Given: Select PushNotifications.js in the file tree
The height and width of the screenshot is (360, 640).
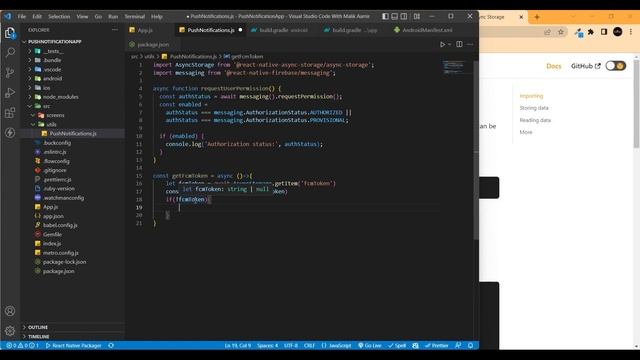Looking at the screenshot, I should (x=73, y=133).
